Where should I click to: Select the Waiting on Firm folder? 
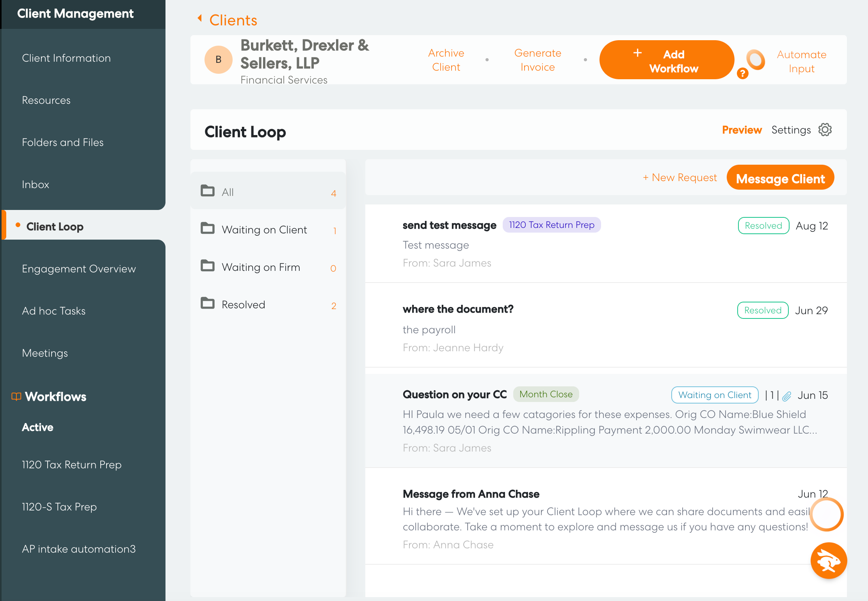click(268, 267)
